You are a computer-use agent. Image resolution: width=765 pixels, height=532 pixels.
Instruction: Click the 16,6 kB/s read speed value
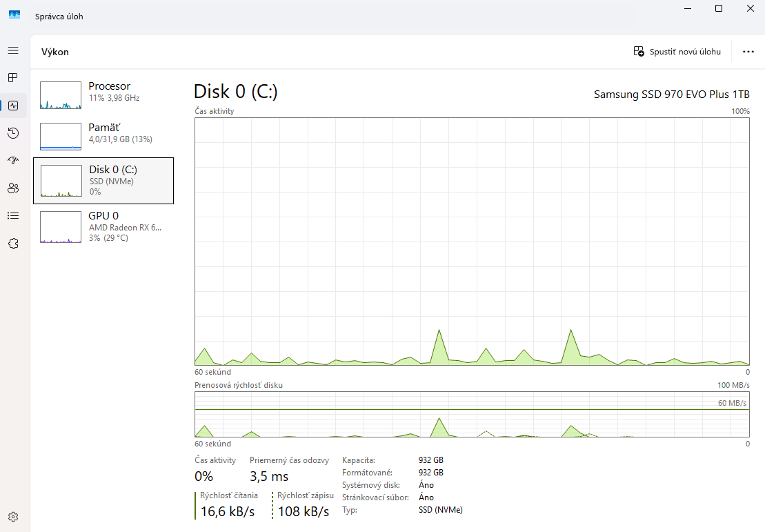[228, 511]
